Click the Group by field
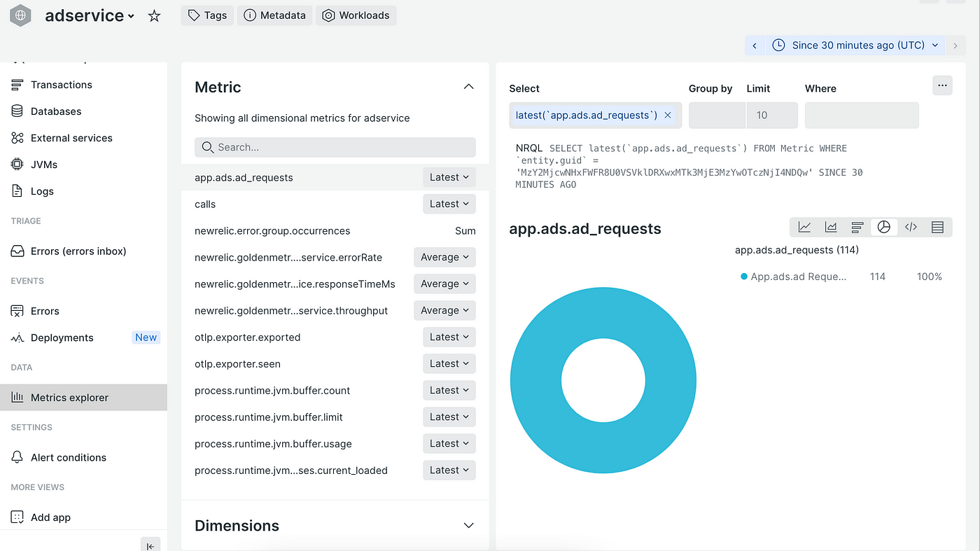The height and width of the screenshot is (551, 980). click(717, 116)
